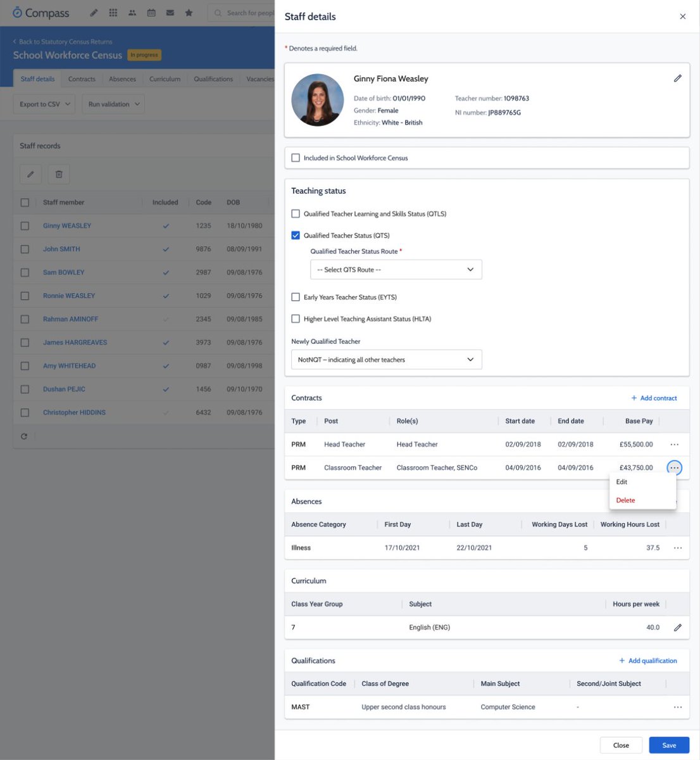700x760 pixels.
Task: Open the Newly Qualified Teacher dropdown
Action: [x=386, y=358]
